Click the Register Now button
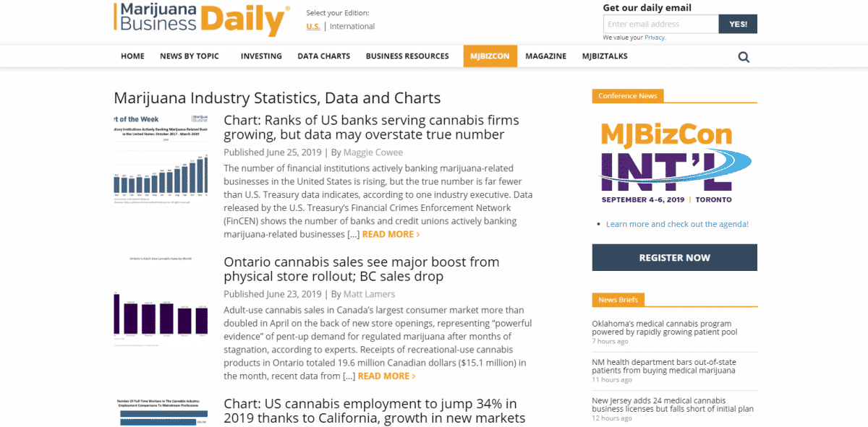868x427 pixels. [x=674, y=258]
